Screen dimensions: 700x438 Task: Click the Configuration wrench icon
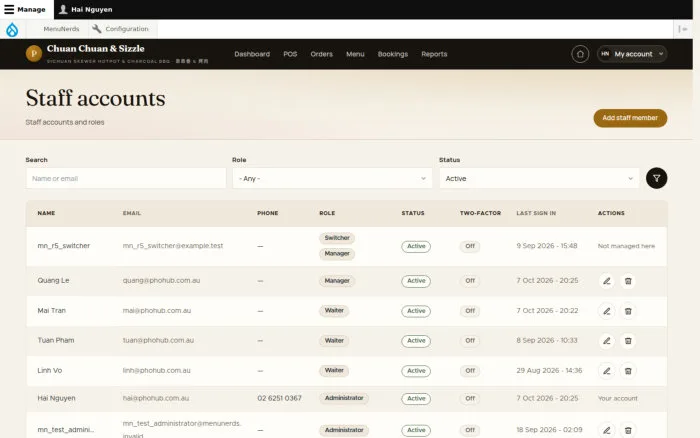pyautogui.click(x=96, y=29)
